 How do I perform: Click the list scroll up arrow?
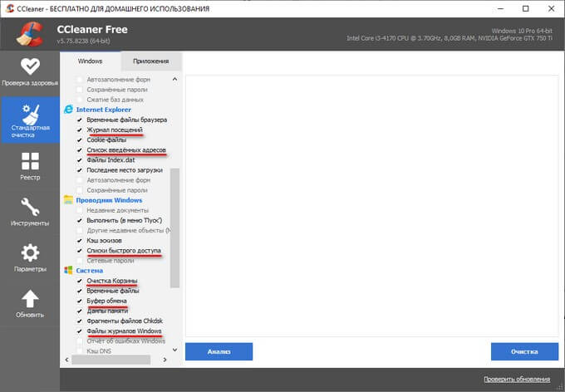pyautogui.click(x=174, y=79)
